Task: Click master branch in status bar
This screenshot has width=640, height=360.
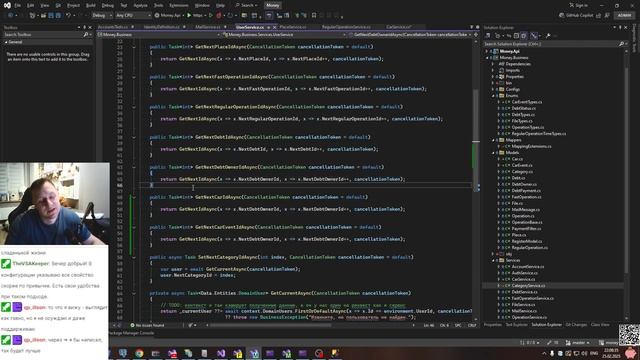Action: tap(578, 343)
